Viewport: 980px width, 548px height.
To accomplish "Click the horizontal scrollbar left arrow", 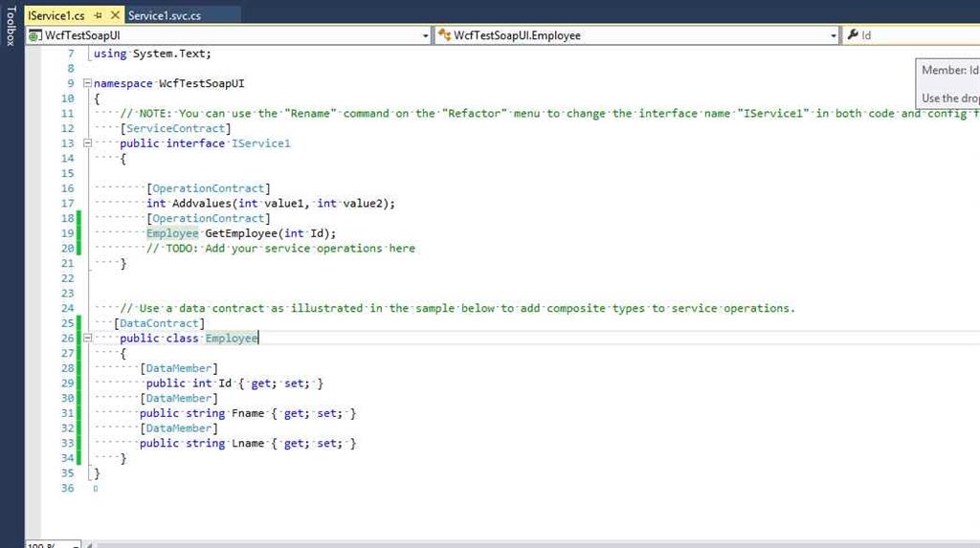I will 89,545.
